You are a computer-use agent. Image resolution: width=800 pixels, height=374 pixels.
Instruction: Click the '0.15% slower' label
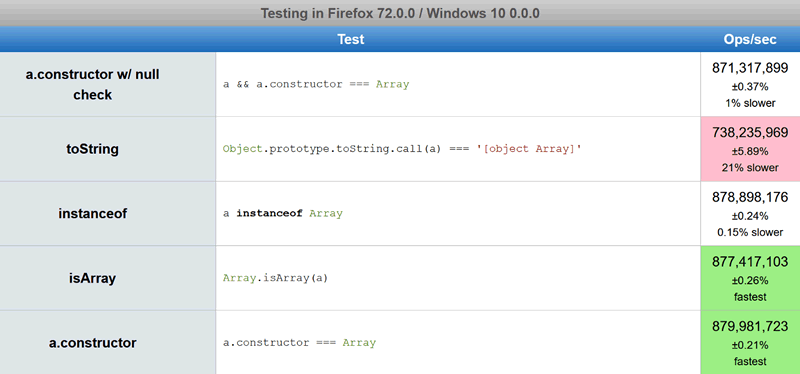click(750, 232)
